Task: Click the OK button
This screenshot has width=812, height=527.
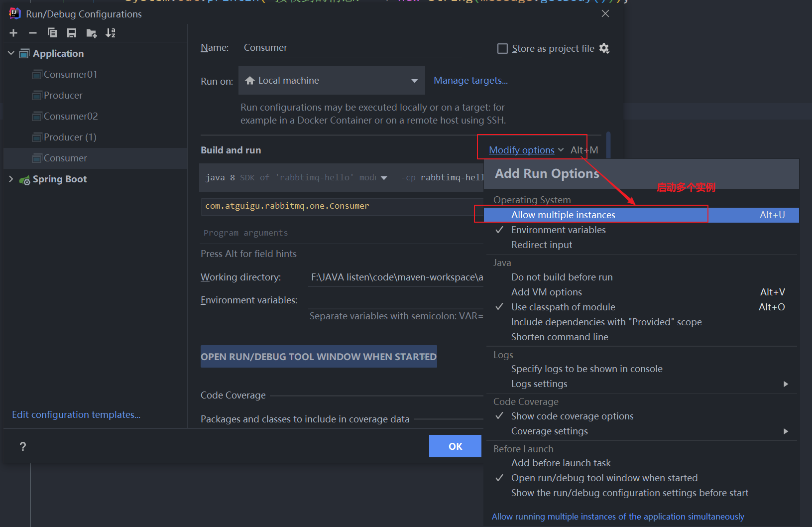Action: [x=455, y=446]
